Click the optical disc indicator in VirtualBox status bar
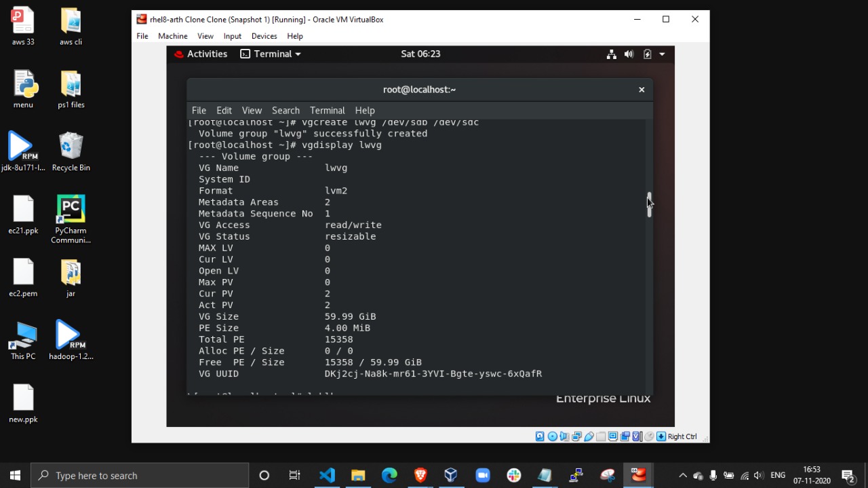The height and width of the screenshot is (488, 868). point(553,436)
